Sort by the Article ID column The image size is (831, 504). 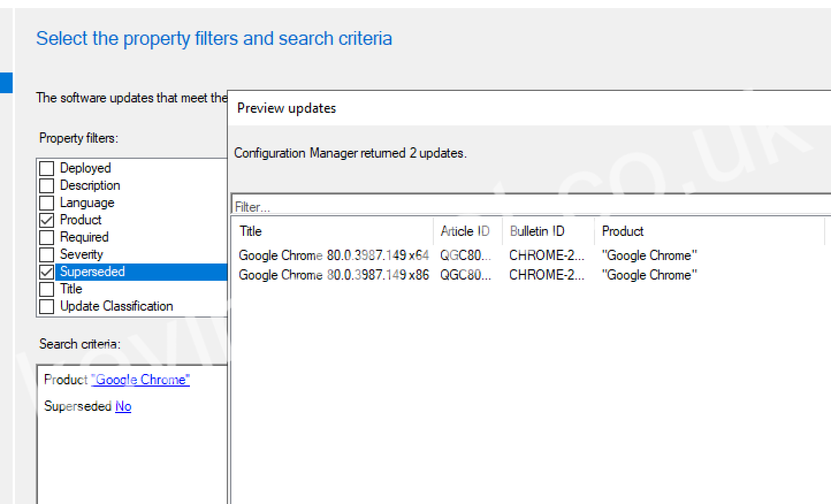466,231
